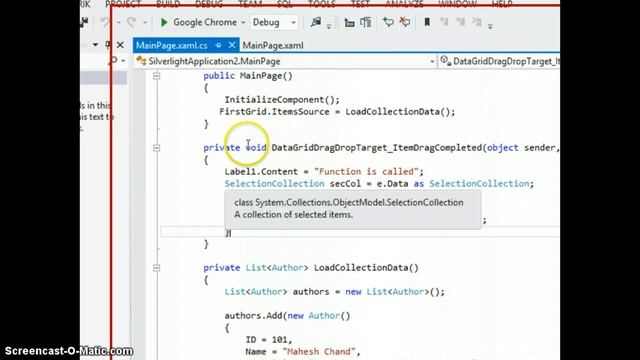The image size is (640, 360).
Task: Switch to the MainPage.xaml tab
Action: click(273, 45)
